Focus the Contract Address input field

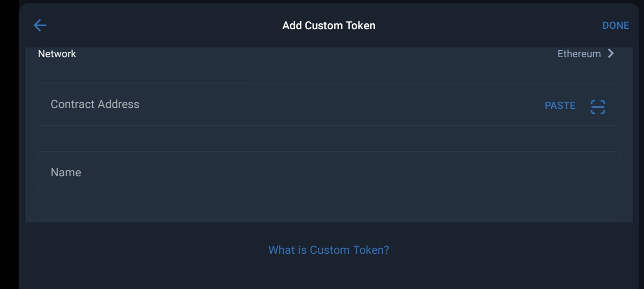[296, 105]
